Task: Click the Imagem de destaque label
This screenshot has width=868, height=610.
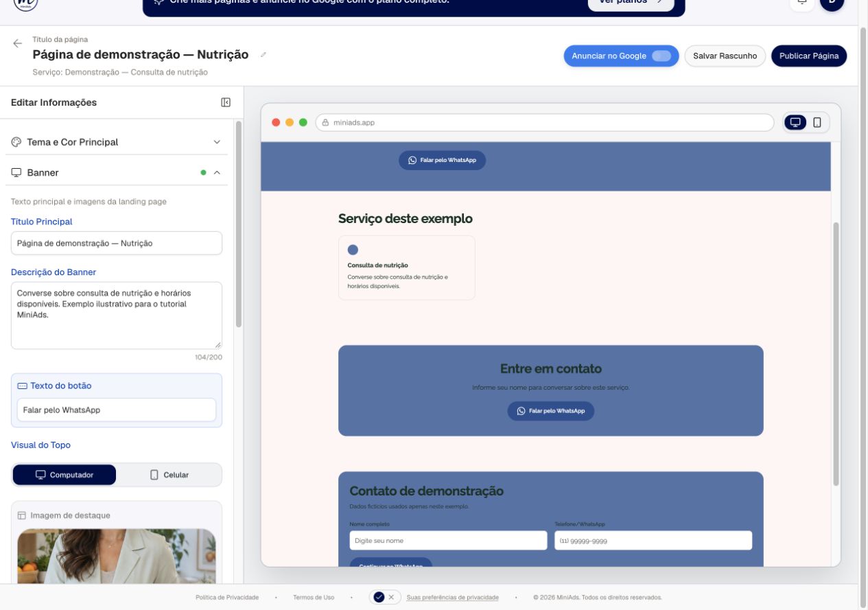Action: [70, 515]
